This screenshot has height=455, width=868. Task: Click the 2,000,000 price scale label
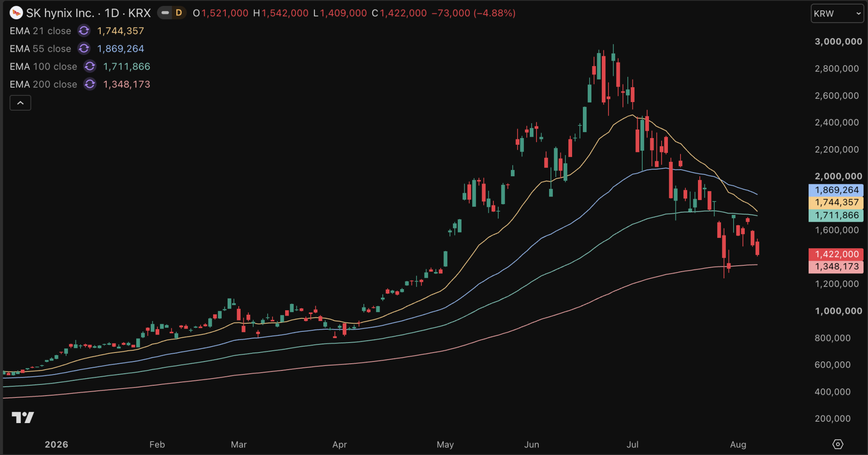838,176
